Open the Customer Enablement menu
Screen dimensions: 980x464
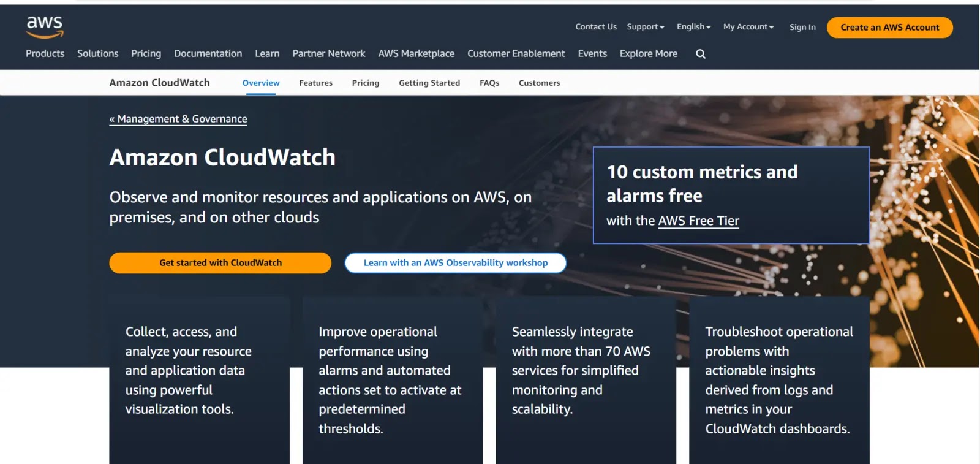(516, 53)
